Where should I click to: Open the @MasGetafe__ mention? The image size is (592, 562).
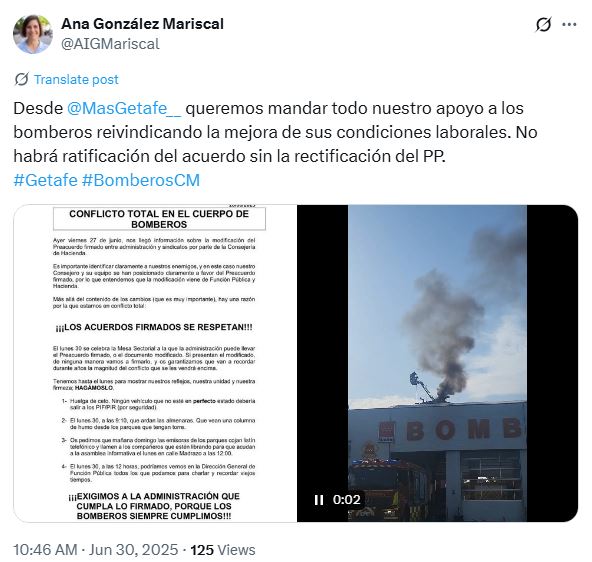pos(124,108)
